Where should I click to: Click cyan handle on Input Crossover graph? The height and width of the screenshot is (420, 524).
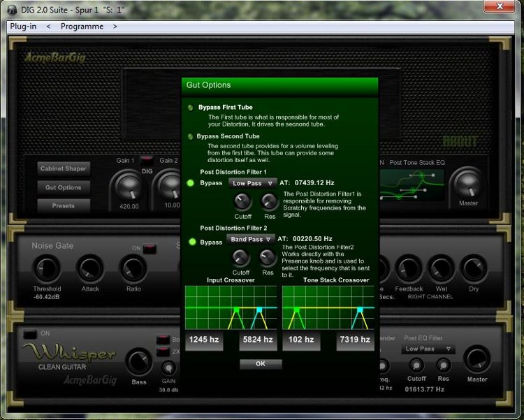(x=259, y=310)
